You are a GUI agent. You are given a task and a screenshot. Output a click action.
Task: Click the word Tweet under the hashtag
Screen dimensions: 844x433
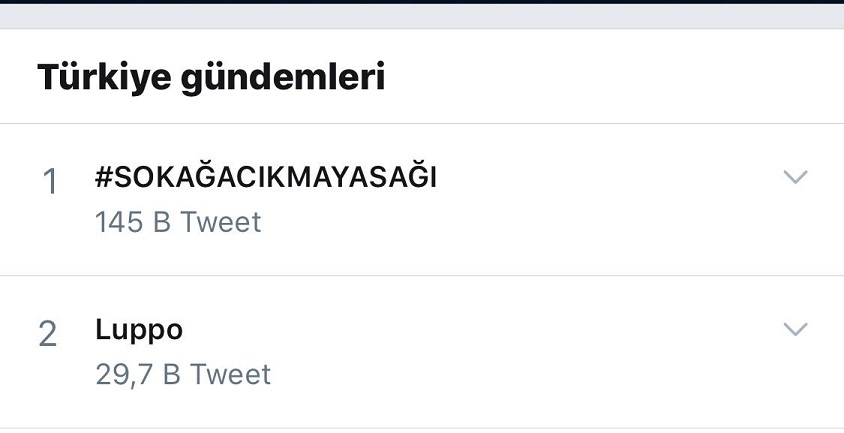tap(221, 222)
